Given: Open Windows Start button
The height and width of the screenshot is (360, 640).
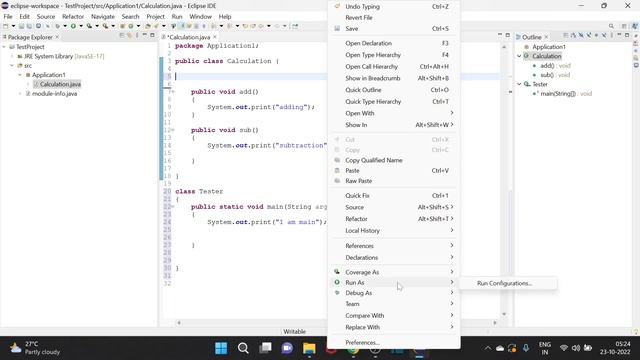Looking at the screenshot, I should [x=221, y=348].
